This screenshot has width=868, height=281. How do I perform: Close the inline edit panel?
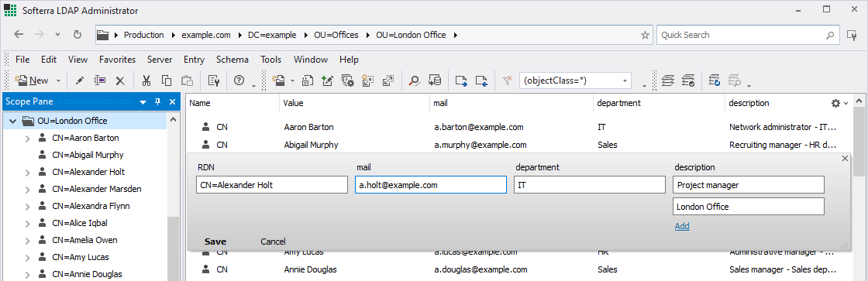click(845, 158)
